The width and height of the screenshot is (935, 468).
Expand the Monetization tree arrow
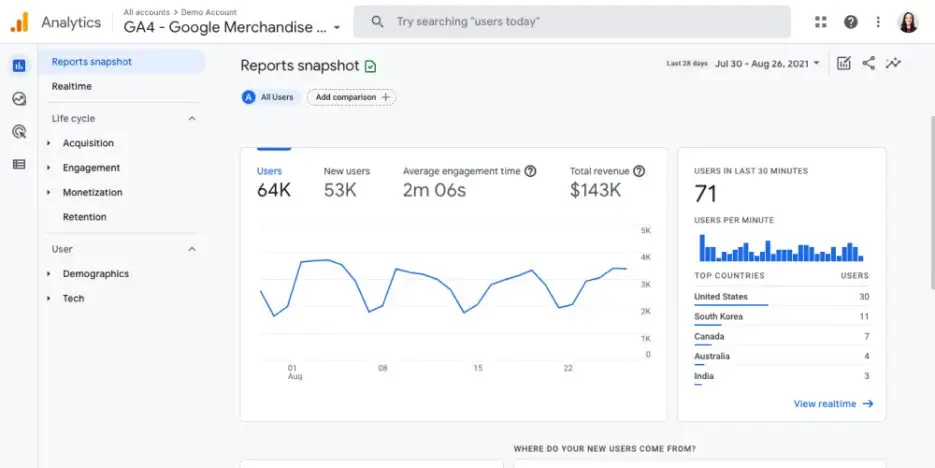click(x=49, y=193)
